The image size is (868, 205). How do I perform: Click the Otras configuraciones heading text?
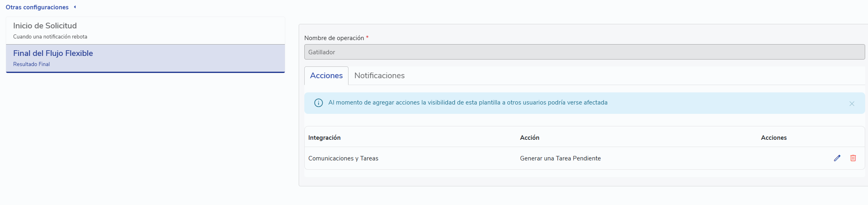(x=37, y=7)
